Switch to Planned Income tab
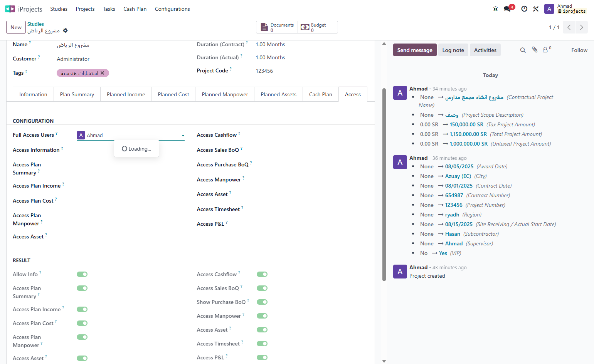Screen dimensions: 594x364 point(126,94)
